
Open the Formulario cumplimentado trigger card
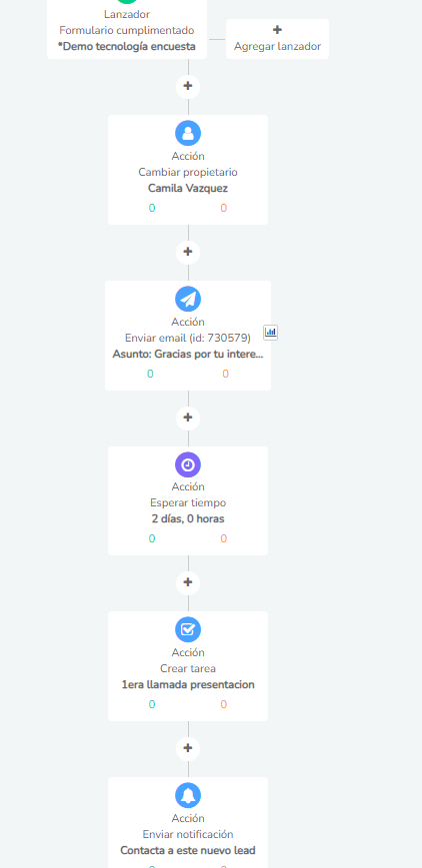coord(127,29)
